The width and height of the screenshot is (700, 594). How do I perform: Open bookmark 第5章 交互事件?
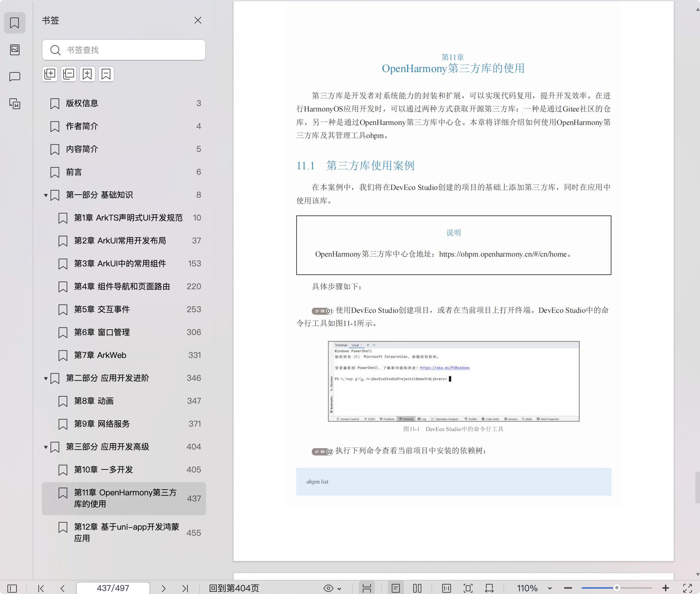tap(102, 309)
